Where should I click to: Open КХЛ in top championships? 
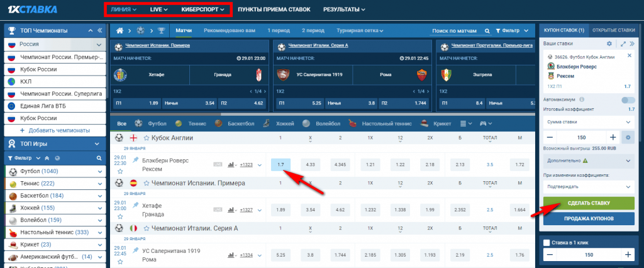click(55, 81)
